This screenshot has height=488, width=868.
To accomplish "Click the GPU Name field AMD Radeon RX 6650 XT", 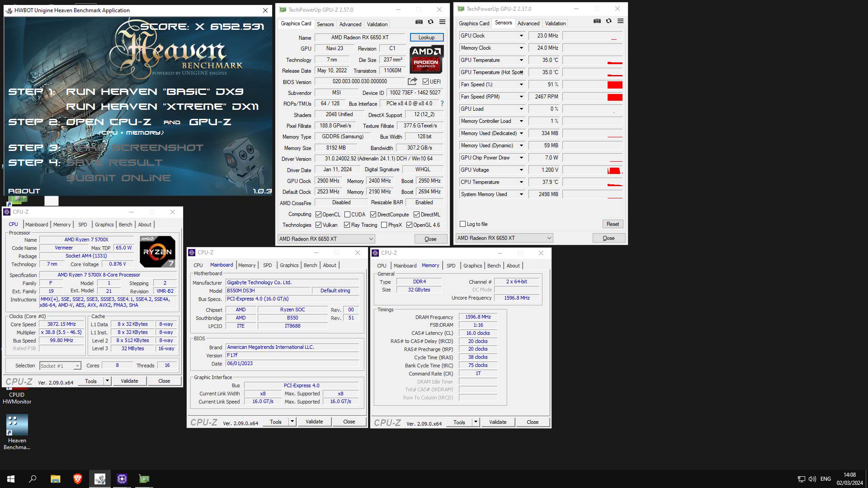I will [x=360, y=38].
